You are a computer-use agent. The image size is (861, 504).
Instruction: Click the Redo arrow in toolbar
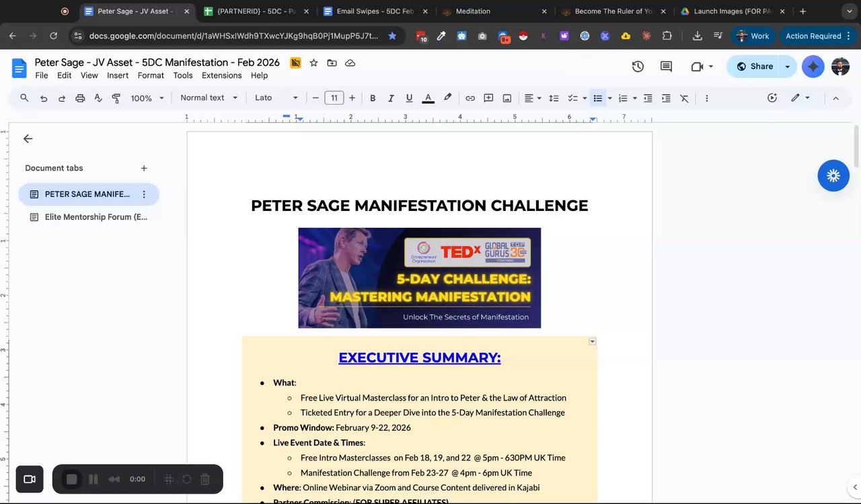point(62,98)
